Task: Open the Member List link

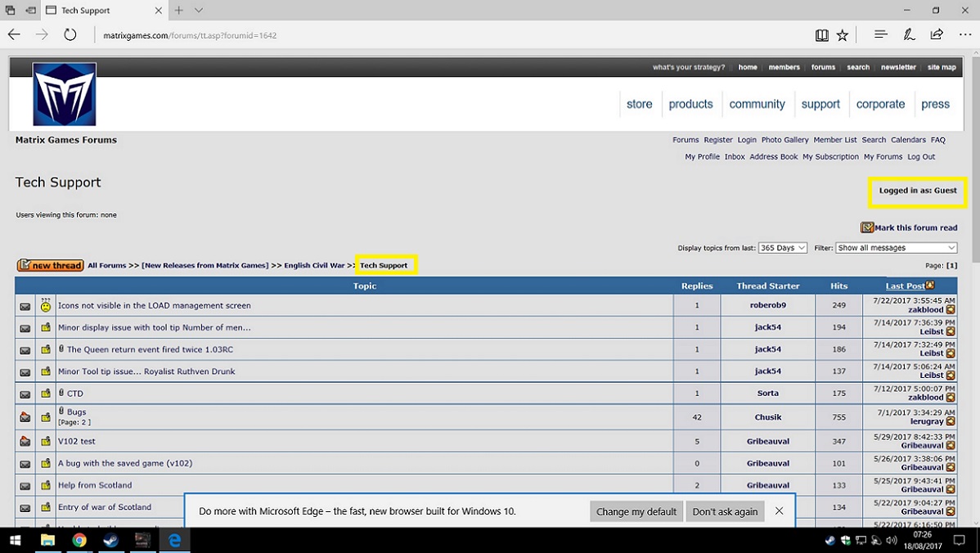Action: coord(835,140)
